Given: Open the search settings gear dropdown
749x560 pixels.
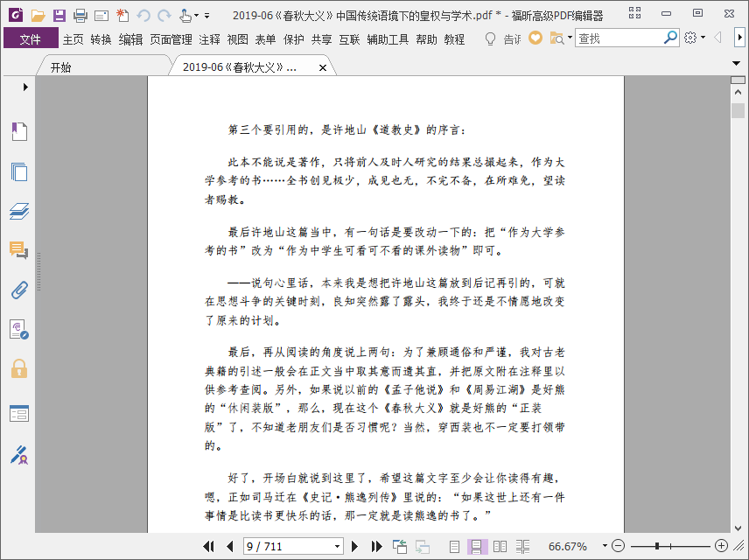Looking at the screenshot, I should click(x=694, y=38).
